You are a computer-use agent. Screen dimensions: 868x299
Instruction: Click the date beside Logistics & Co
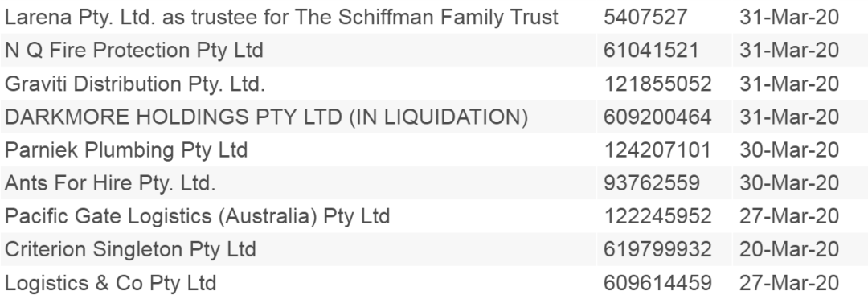(789, 282)
